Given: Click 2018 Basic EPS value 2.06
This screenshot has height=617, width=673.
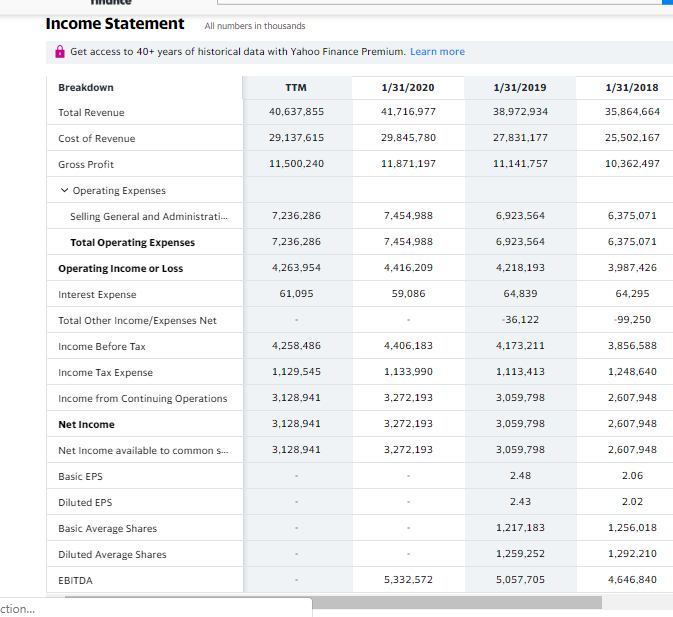Looking at the screenshot, I should 632,475.
